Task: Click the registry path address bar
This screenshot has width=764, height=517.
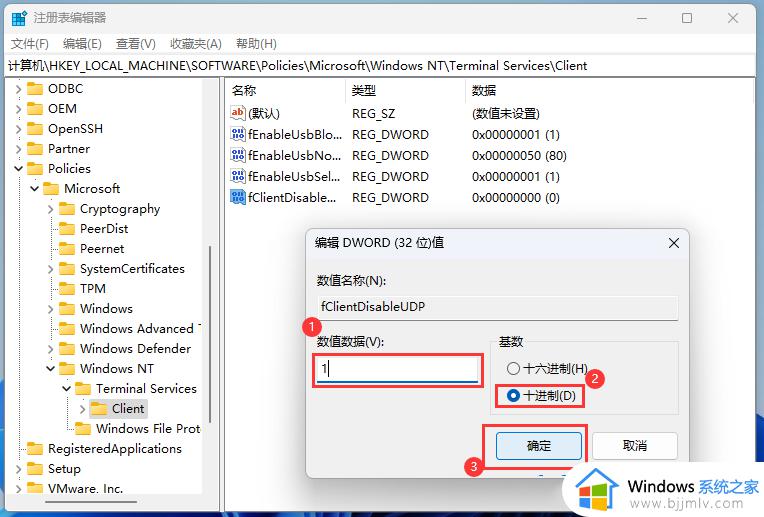Action: click(380, 66)
